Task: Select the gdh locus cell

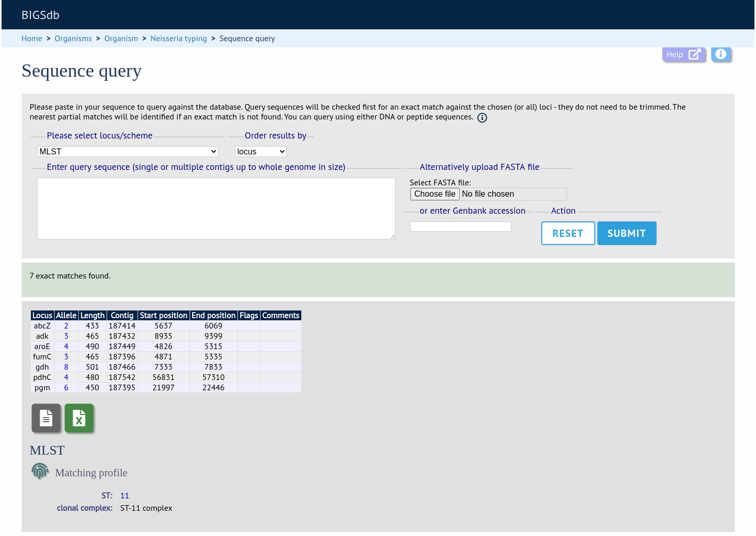Action: click(x=42, y=367)
